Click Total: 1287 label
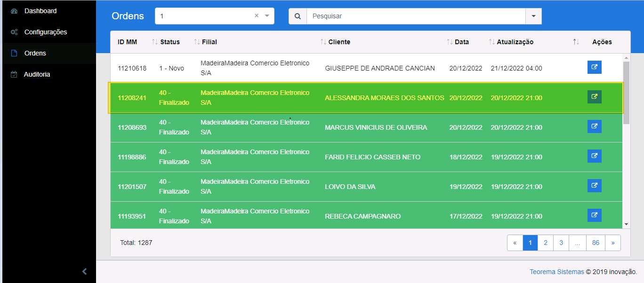644x283 pixels. point(136,243)
